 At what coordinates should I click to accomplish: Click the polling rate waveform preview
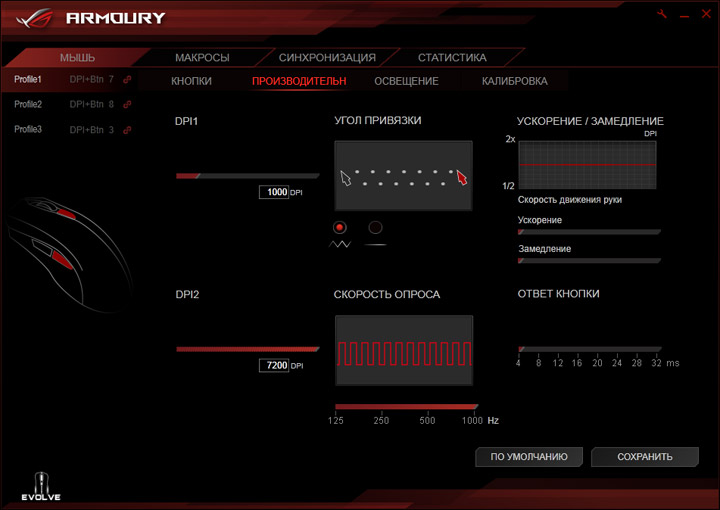pos(404,350)
